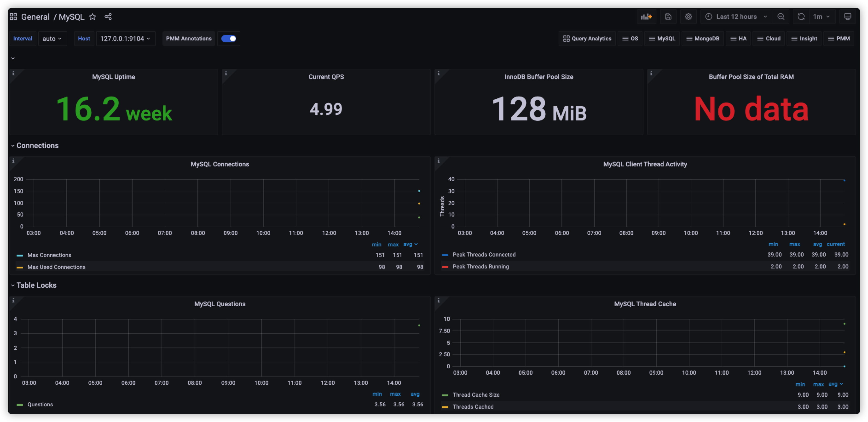
Task: Show info for MySQL Thread Cache panel
Action: point(438,300)
